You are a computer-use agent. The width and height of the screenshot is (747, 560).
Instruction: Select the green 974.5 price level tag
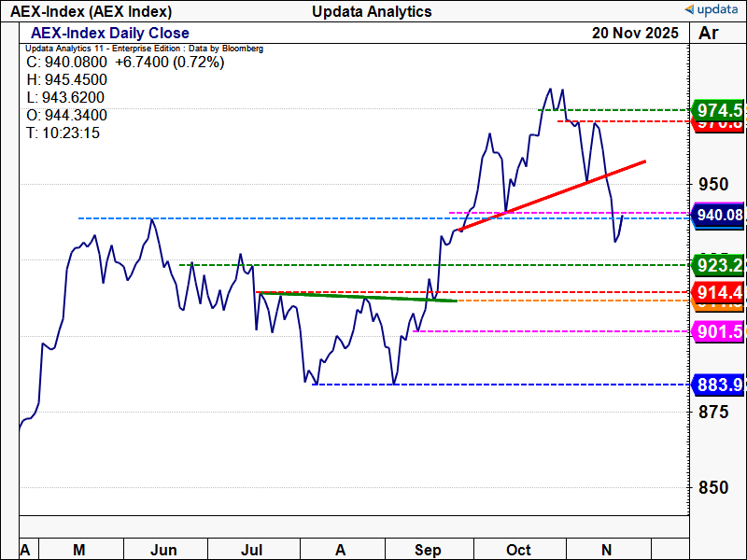pos(717,110)
